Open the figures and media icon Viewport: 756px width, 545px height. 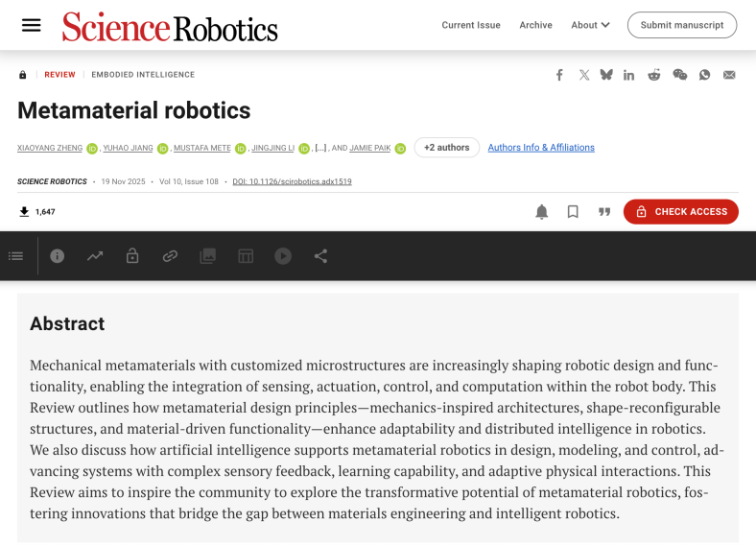point(207,256)
